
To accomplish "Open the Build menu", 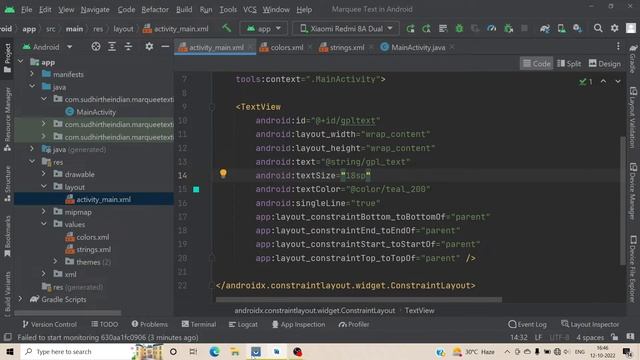I will pos(184,9).
